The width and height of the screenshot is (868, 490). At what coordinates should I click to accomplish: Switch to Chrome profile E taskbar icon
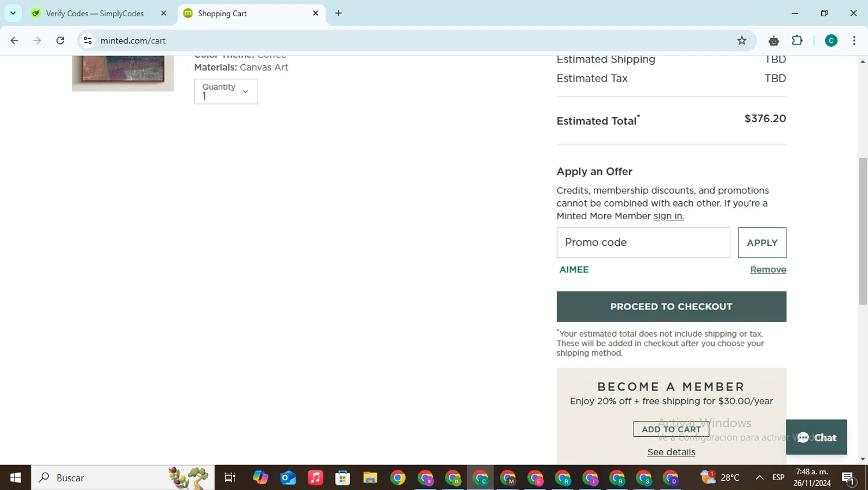[535, 477]
